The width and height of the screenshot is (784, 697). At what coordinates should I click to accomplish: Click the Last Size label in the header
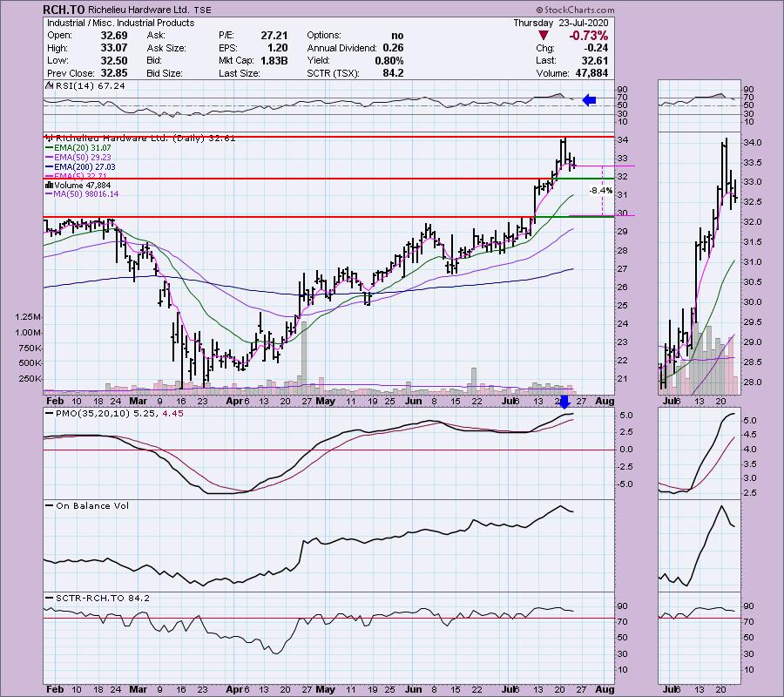pyautogui.click(x=239, y=73)
